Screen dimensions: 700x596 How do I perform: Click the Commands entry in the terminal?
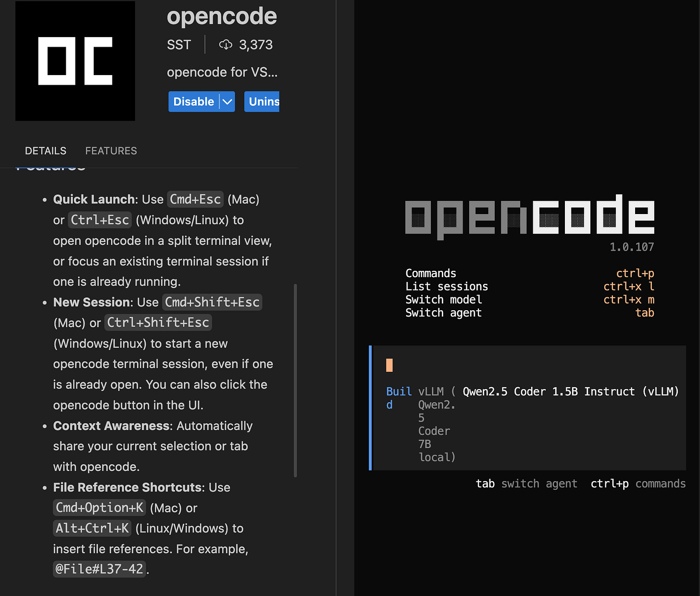(431, 273)
